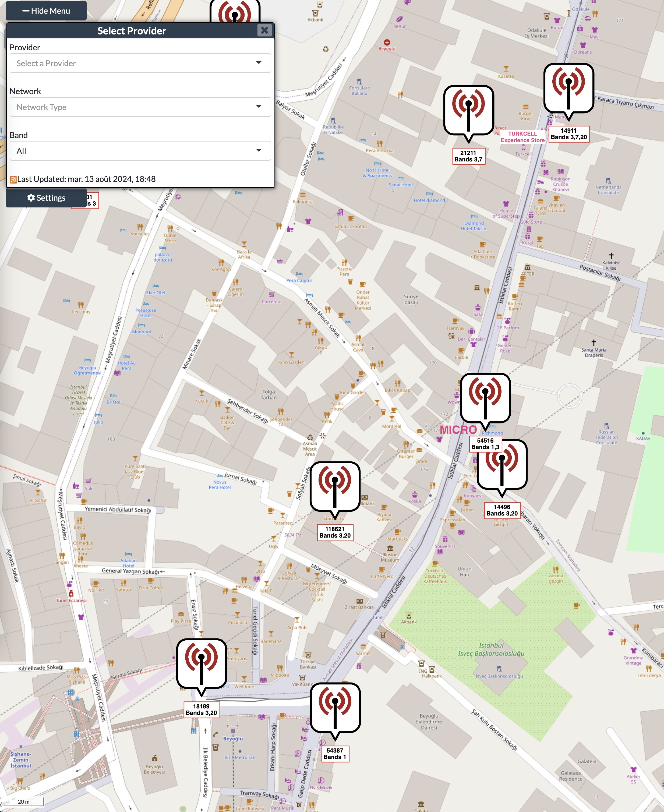
Task: Click the label 21211 Bands 3,7
Action: point(469,156)
